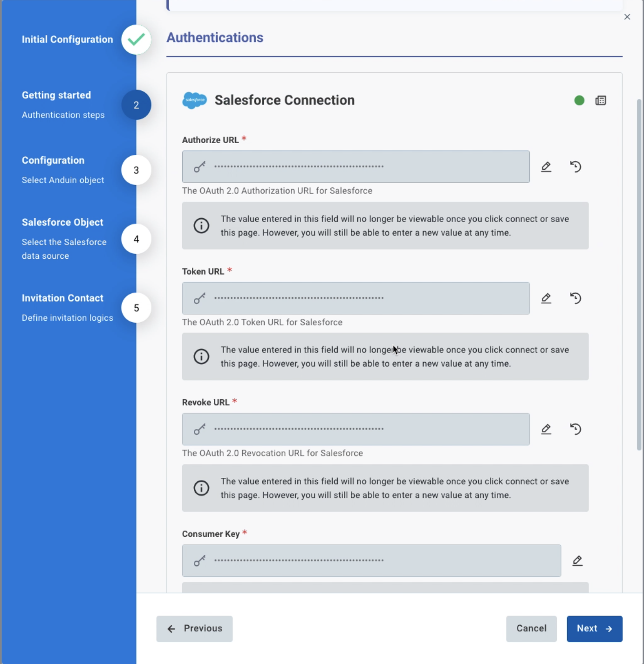The width and height of the screenshot is (644, 664).
Task: Click inside the Authorize URL input field
Action: click(356, 166)
